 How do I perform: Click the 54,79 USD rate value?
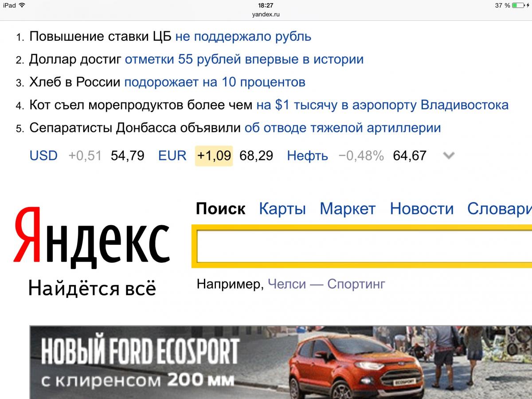(x=128, y=156)
